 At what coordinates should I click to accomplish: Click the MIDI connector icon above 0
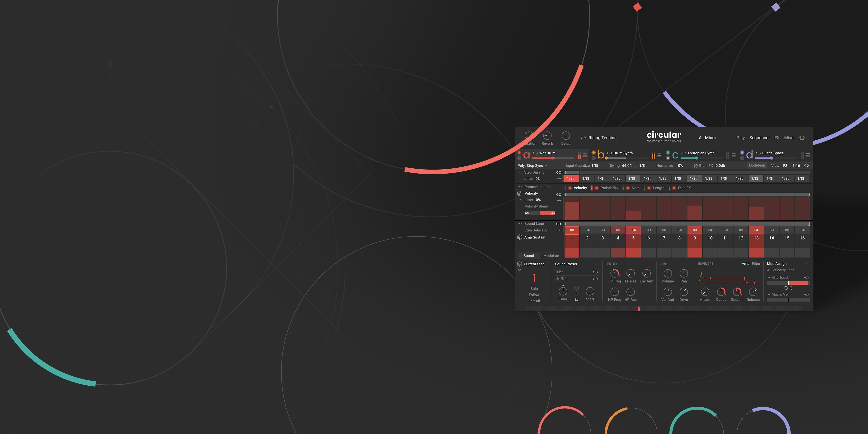pyautogui.click(x=577, y=288)
